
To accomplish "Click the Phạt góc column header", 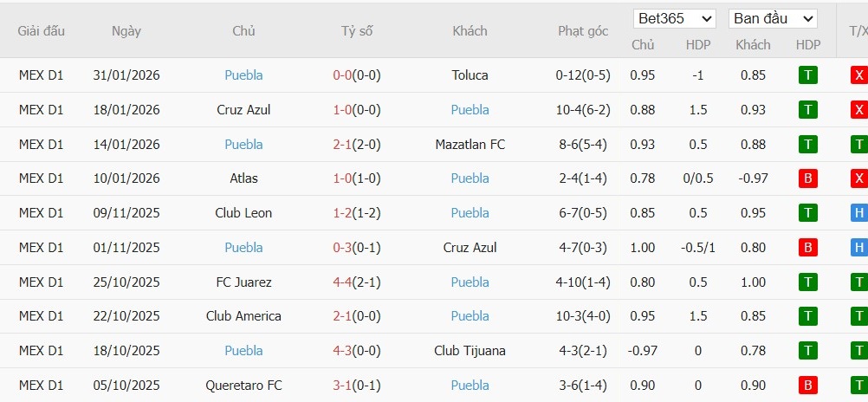I will [583, 31].
